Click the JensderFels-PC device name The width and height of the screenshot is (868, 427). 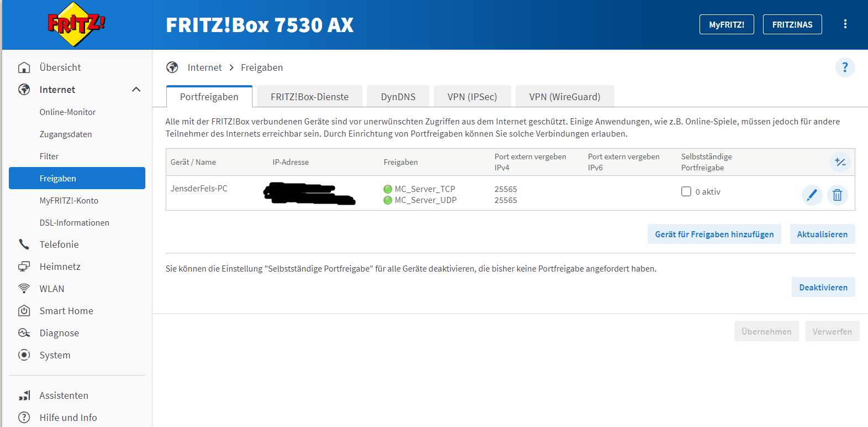coord(199,189)
